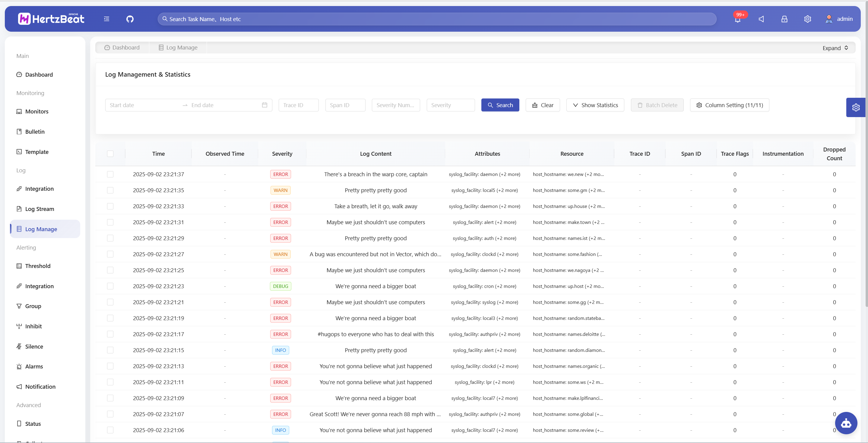Switch to the Dashboard tab
This screenshot has height=443, width=868.
point(122,48)
